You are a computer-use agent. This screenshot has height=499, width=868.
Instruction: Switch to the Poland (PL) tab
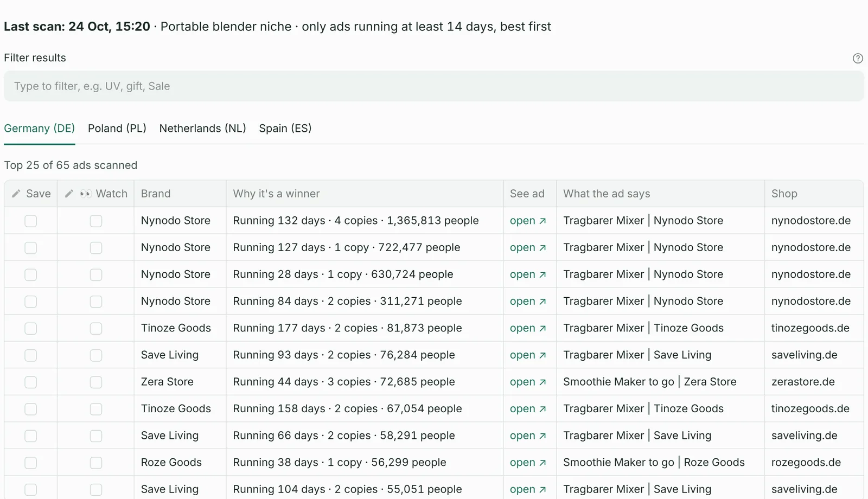pyautogui.click(x=117, y=129)
